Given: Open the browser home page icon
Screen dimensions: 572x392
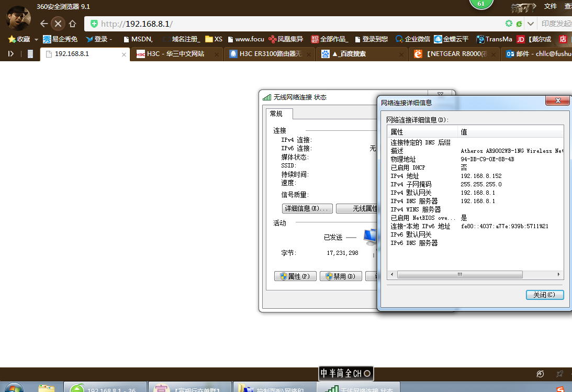Looking at the screenshot, I should (72, 24).
